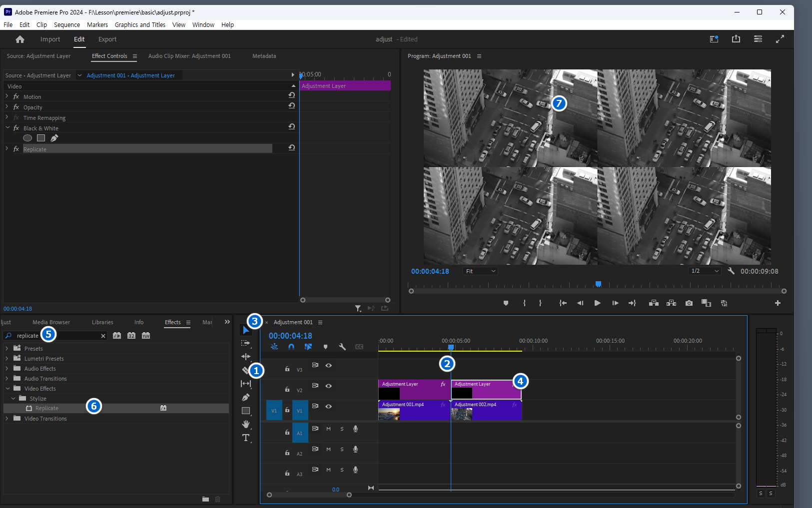Select the Rectangle tool
Viewport: 812px width, 508px height.
pyautogui.click(x=246, y=411)
